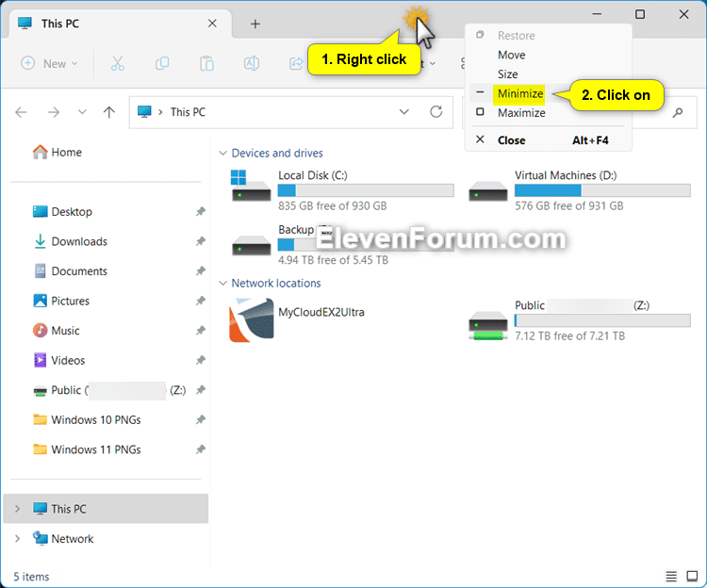This screenshot has height=588, width=707.
Task: Open Videos in navigation pane
Action: click(59, 360)
